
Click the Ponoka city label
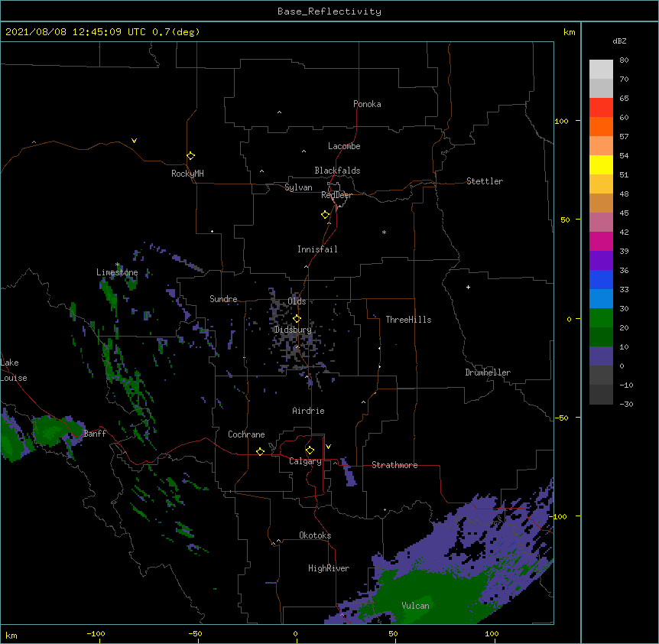(367, 104)
